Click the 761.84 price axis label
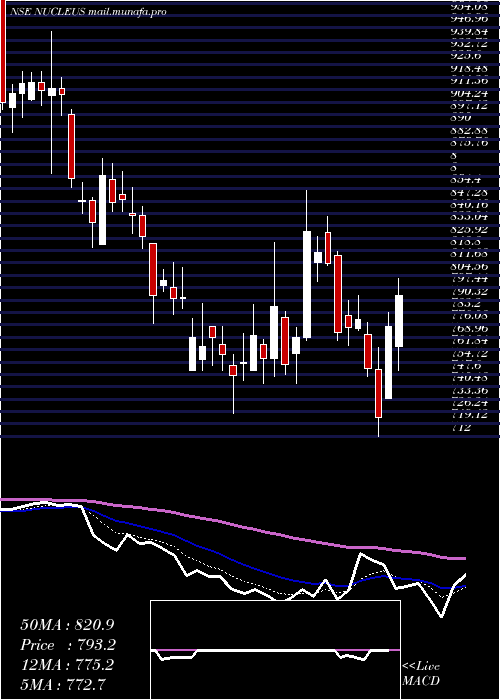Screen dimensions: 500x700 (471, 341)
